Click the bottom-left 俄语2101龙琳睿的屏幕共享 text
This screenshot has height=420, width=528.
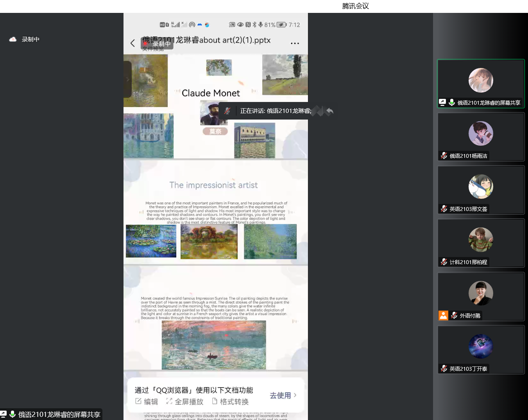(x=59, y=414)
